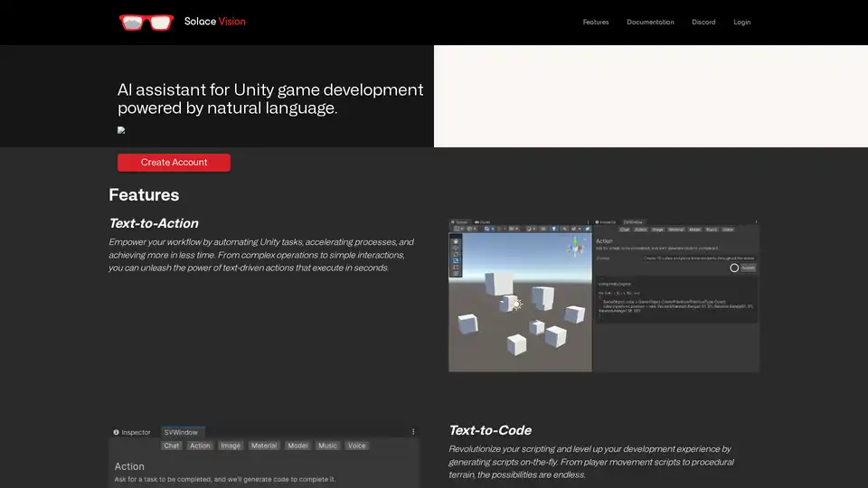The width and height of the screenshot is (868, 488).
Task: Open the three-dot menu in the SVWindow panel
Action: tap(413, 432)
